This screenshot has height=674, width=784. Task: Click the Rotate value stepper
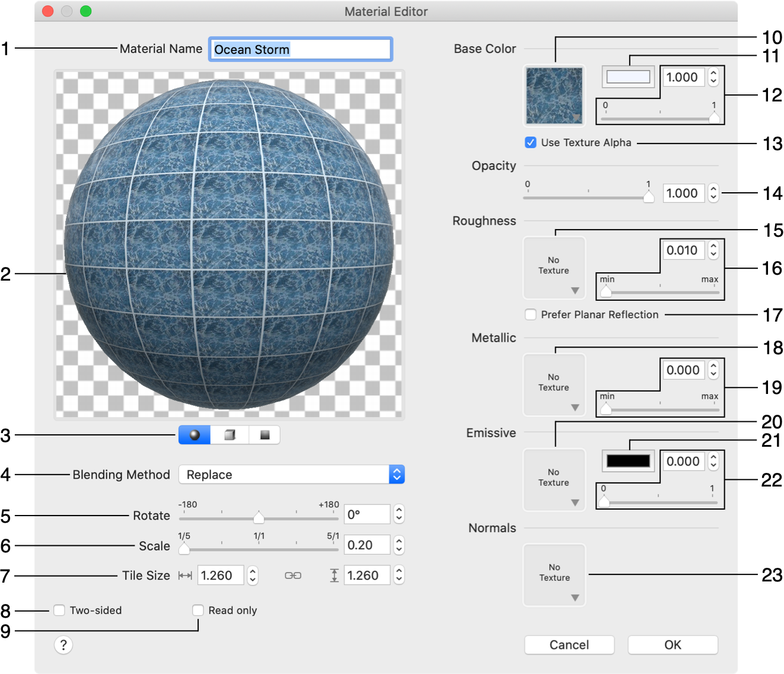coord(399,514)
